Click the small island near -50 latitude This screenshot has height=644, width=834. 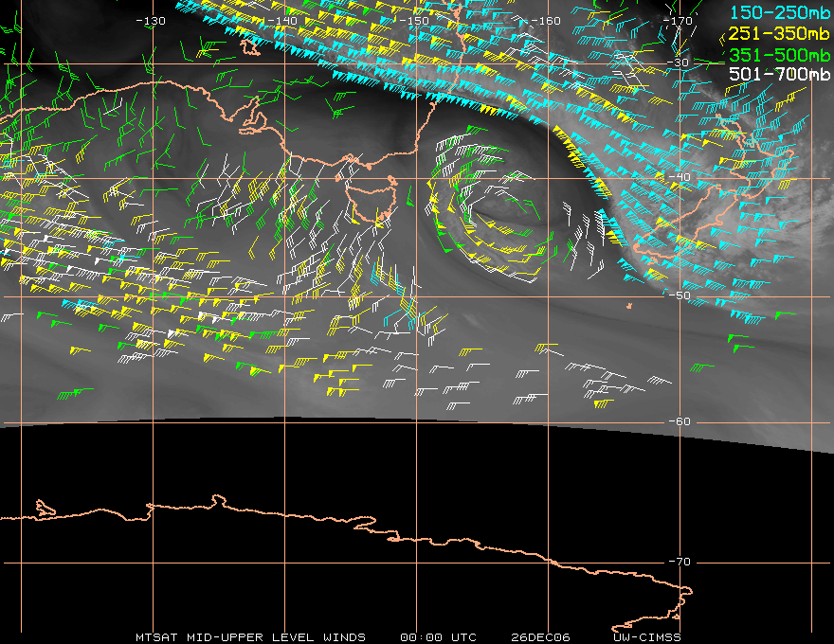click(x=629, y=306)
